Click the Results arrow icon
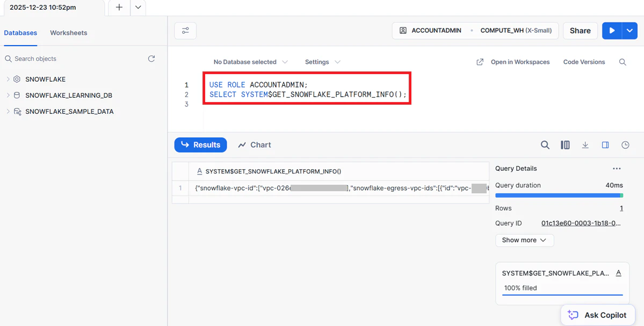 coord(185,145)
